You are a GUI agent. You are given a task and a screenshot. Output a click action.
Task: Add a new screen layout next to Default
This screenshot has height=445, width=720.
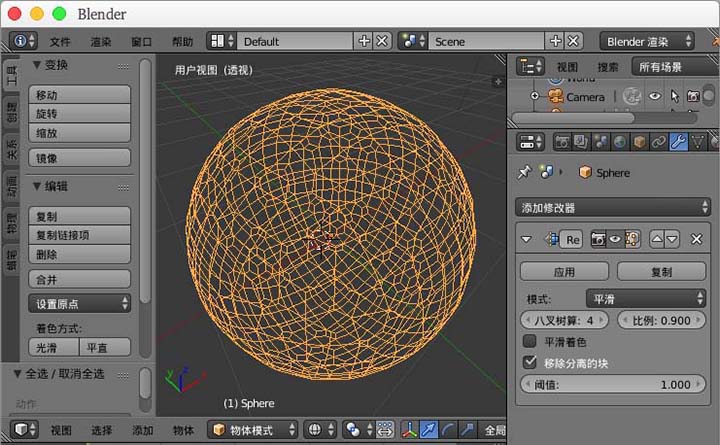364,41
